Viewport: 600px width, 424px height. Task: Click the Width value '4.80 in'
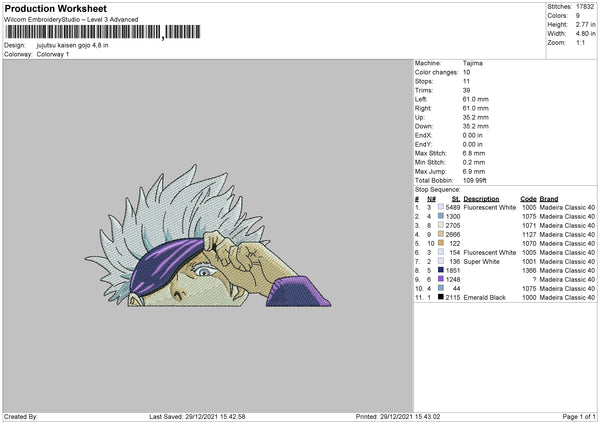[585, 34]
